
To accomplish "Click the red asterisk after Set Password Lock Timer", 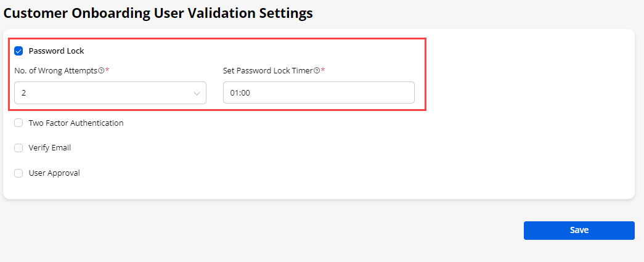I will pos(323,71).
